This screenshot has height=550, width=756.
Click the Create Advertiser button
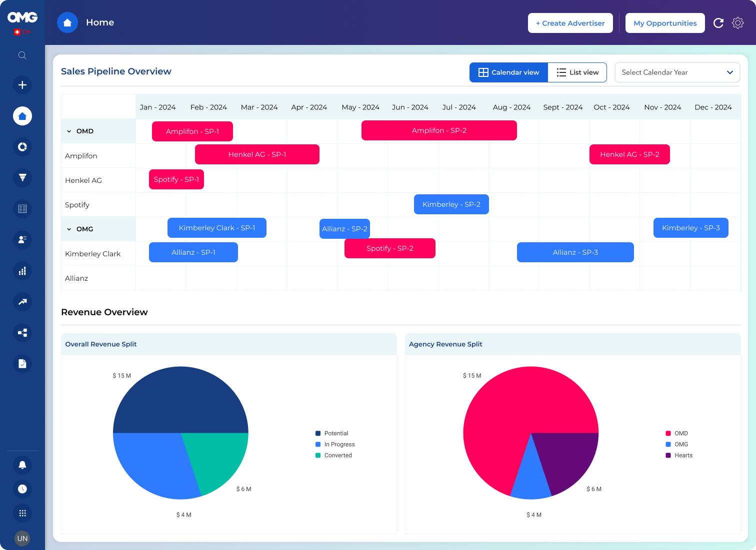[570, 23]
